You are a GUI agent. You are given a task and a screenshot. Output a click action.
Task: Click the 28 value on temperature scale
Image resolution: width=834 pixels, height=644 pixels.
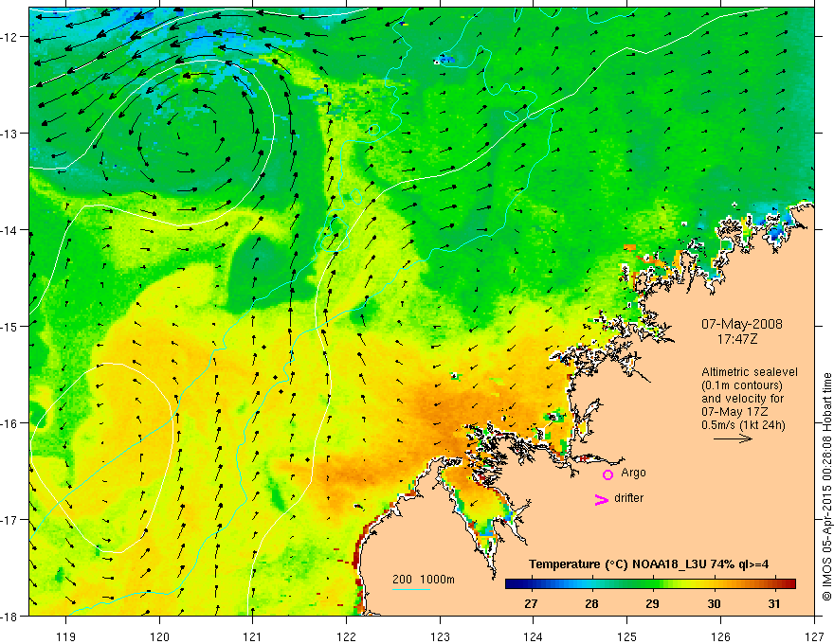[x=591, y=603]
